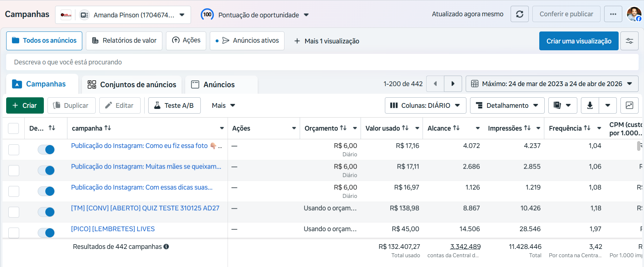Select all campaigns header checkbox
644x267 pixels.
(x=13, y=128)
